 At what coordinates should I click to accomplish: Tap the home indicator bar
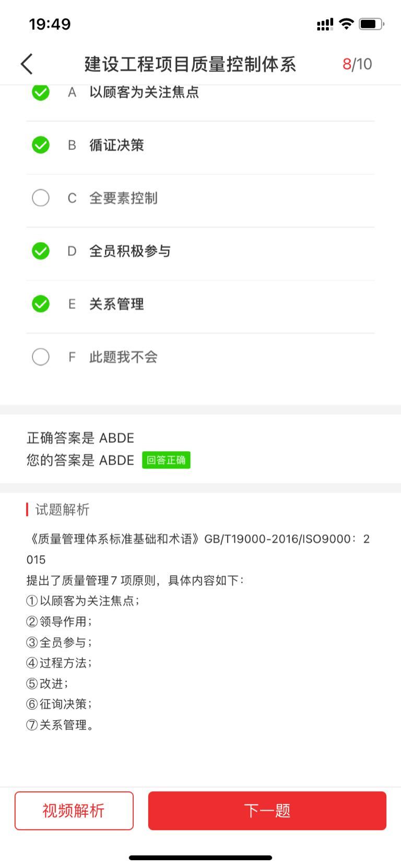tap(200, 858)
